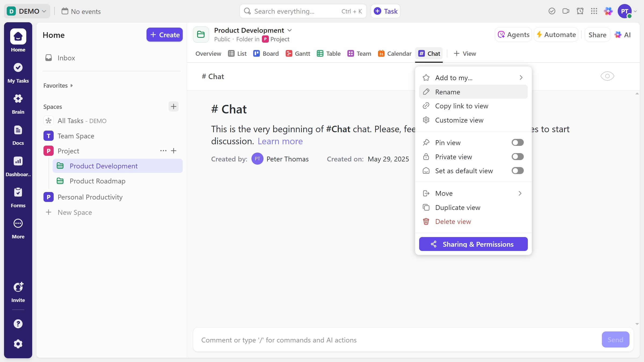Open the help question mark icon

point(18,324)
